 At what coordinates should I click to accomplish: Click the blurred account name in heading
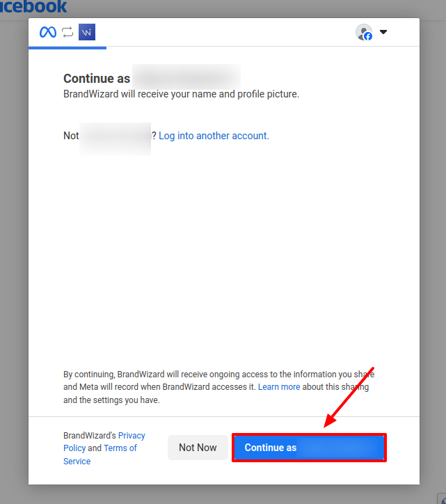(x=186, y=78)
